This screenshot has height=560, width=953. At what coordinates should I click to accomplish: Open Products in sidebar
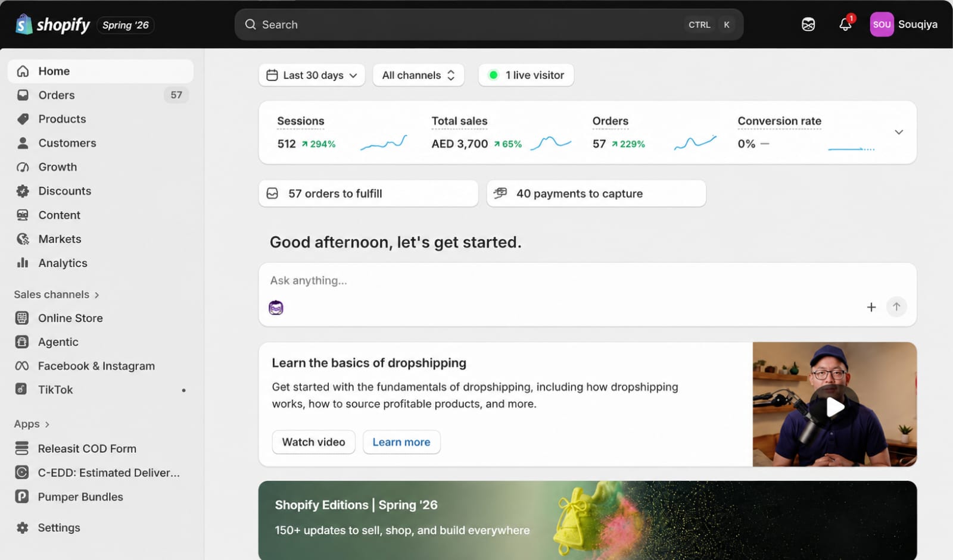coord(100,119)
